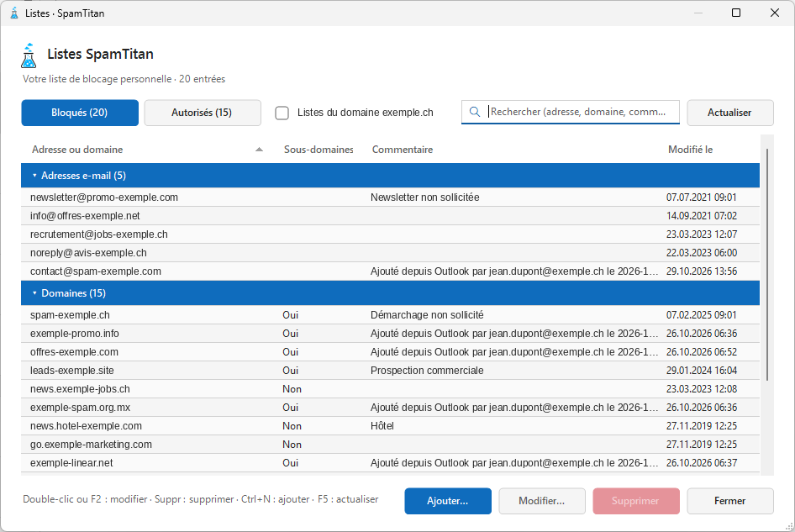The height and width of the screenshot is (532, 795).
Task: Sort by the Commentaire column header
Action: pos(403,150)
